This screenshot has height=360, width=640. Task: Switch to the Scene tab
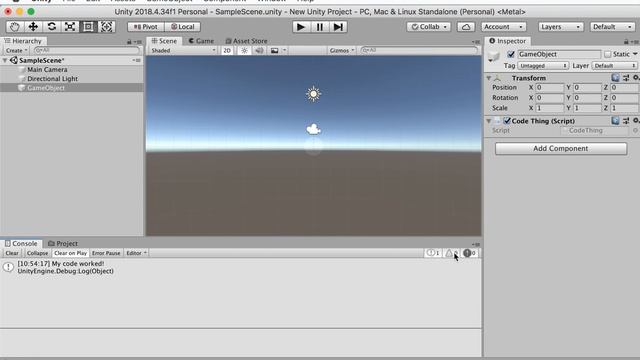[164, 41]
